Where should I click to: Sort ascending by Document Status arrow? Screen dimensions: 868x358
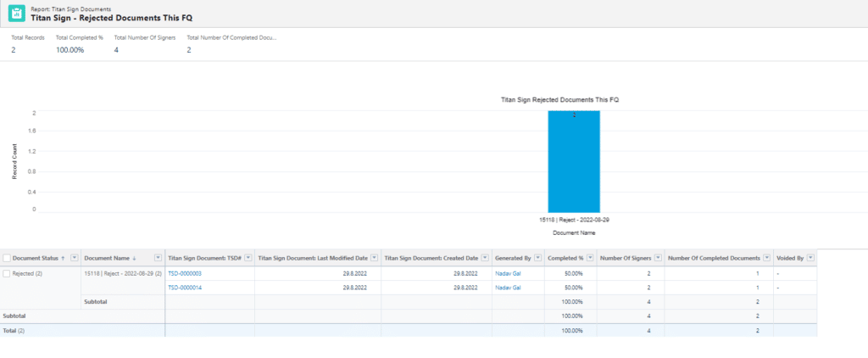point(64,257)
